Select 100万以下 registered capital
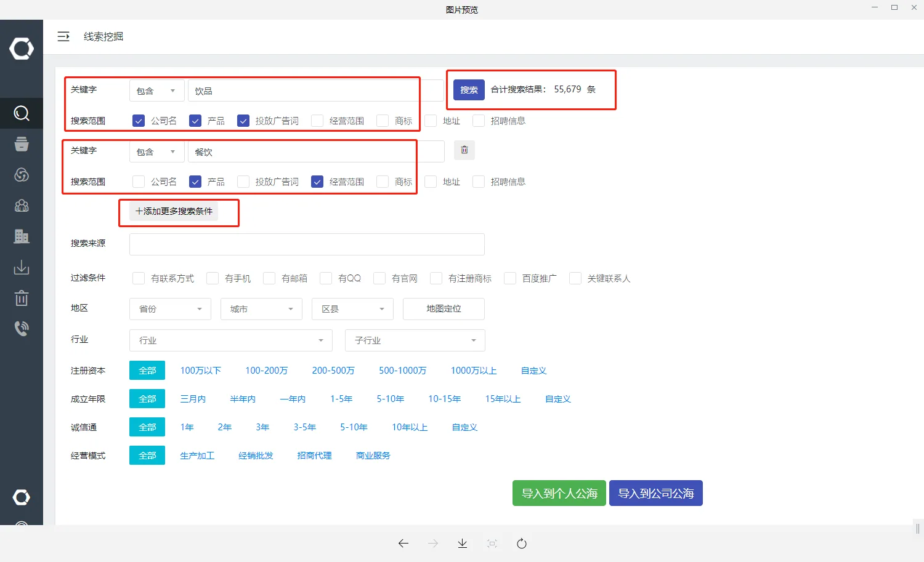Image resolution: width=924 pixels, height=562 pixels. [x=201, y=371]
